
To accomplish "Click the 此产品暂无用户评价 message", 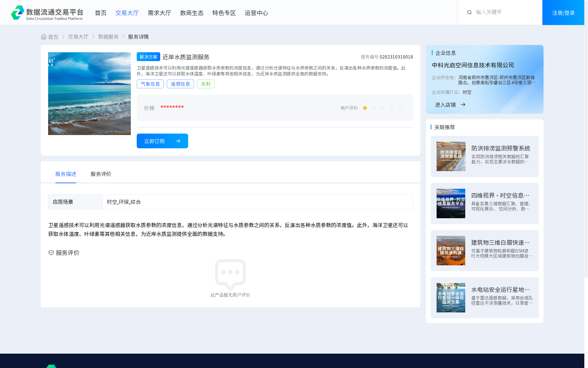I will [230, 295].
